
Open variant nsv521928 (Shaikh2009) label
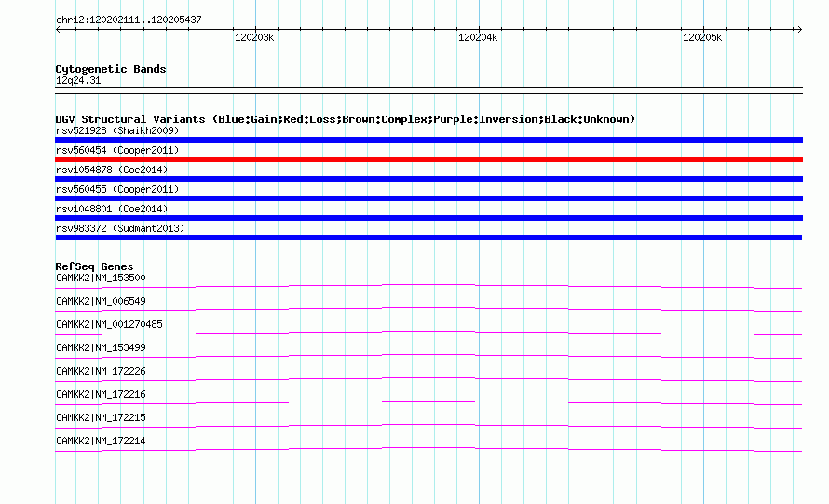click(117, 130)
